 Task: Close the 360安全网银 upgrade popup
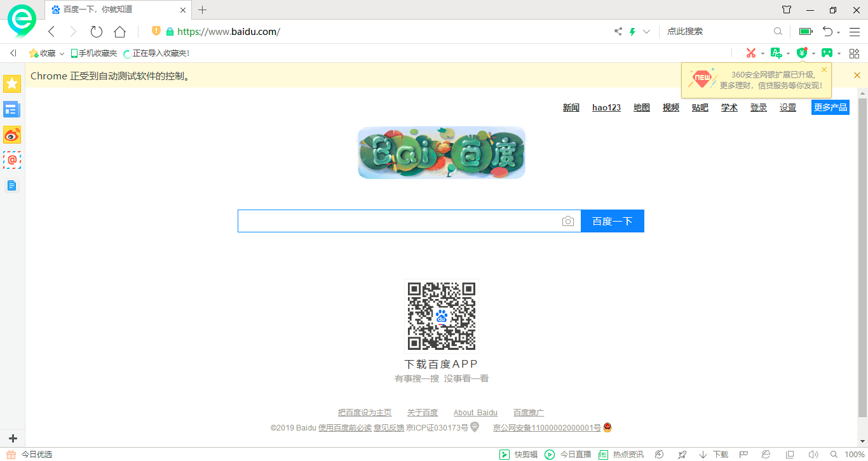coord(824,69)
